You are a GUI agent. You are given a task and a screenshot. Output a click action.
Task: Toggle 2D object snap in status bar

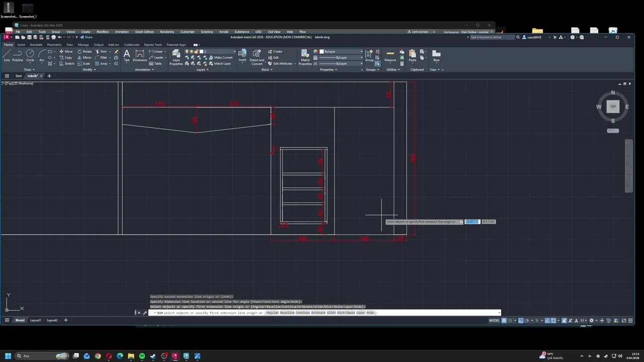click(553, 320)
